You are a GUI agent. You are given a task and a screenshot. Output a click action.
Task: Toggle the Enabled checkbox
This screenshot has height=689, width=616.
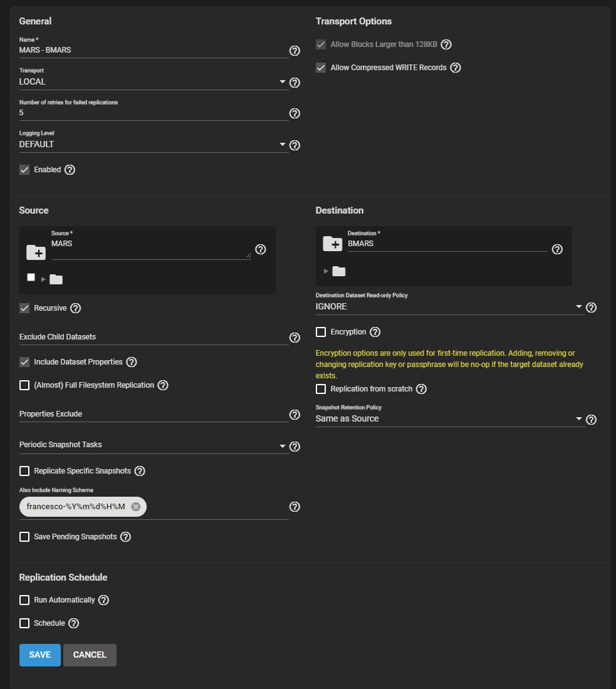24,170
